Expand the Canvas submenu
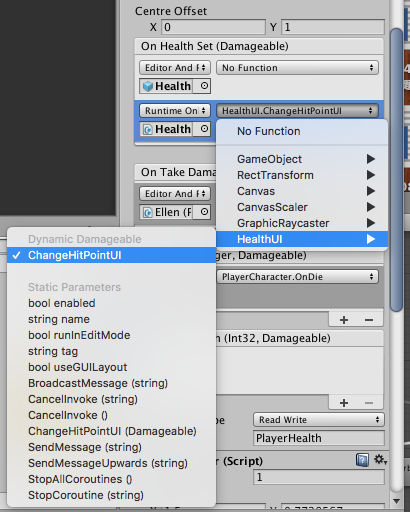 click(302, 191)
